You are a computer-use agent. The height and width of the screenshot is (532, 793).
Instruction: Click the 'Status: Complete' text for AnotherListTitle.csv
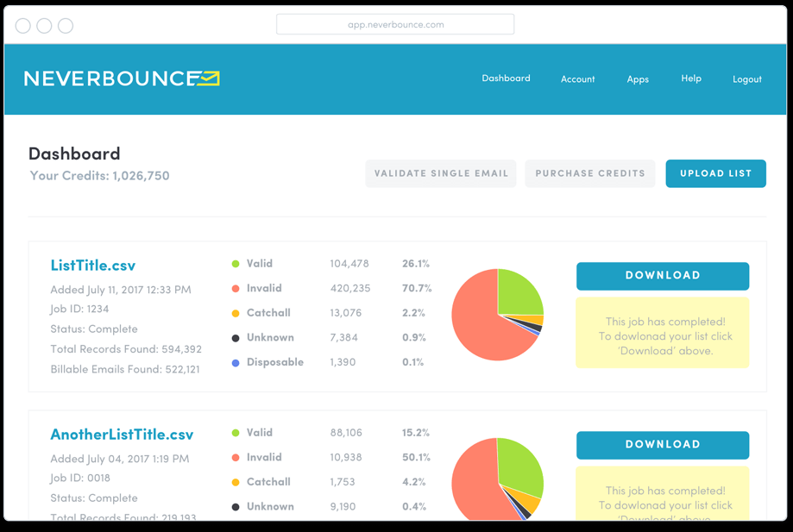click(x=94, y=498)
